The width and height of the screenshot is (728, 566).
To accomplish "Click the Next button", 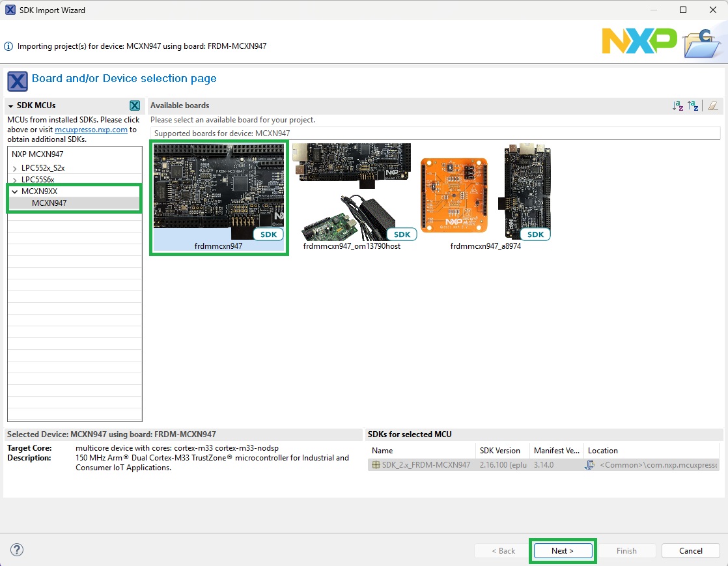I will [x=562, y=550].
